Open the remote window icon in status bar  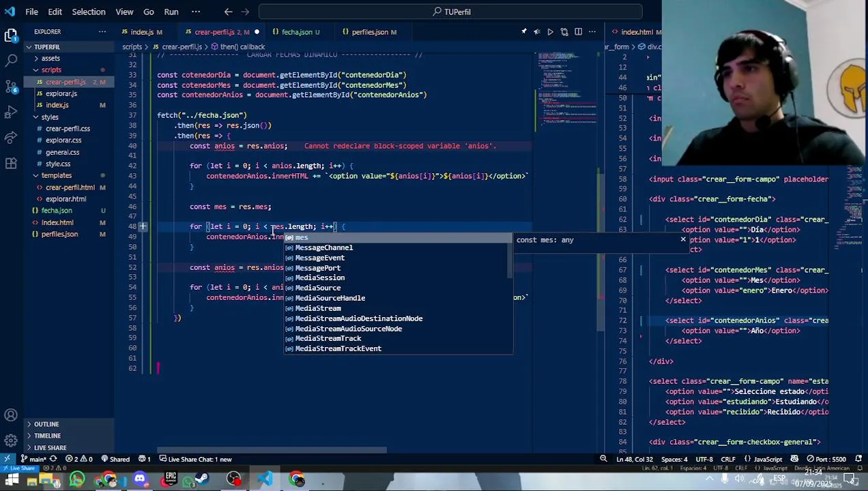[7, 459]
